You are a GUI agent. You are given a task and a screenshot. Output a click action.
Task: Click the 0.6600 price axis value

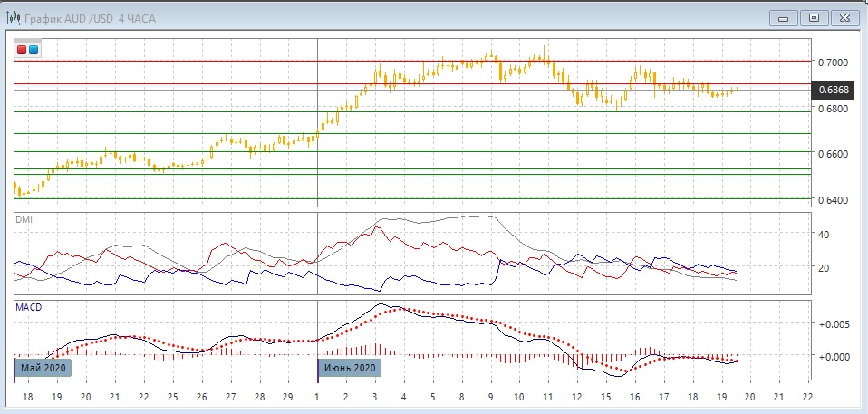coord(833,154)
